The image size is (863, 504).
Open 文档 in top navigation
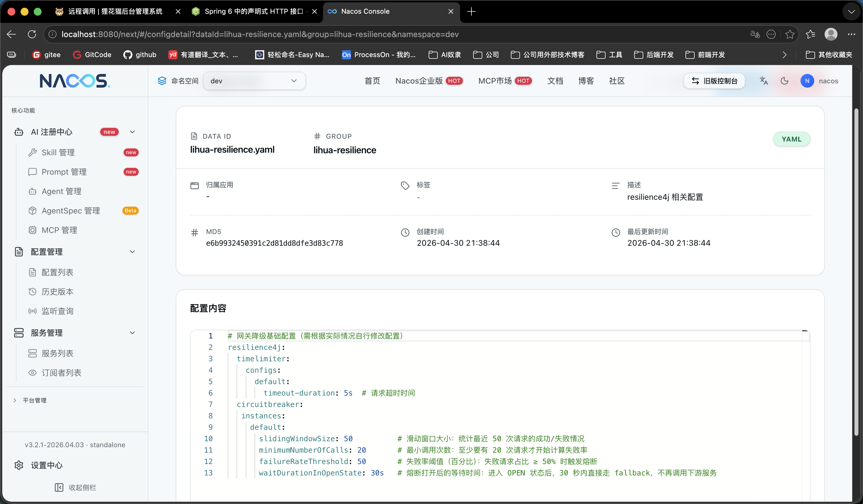pos(555,81)
